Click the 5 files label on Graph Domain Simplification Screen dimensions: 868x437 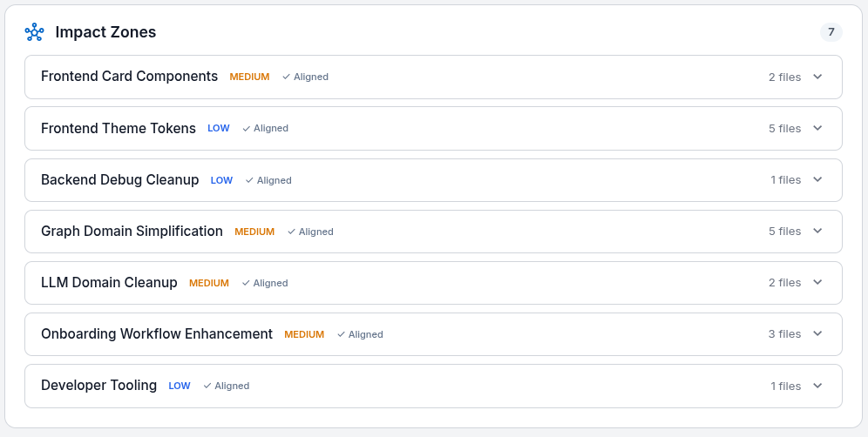click(x=784, y=232)
